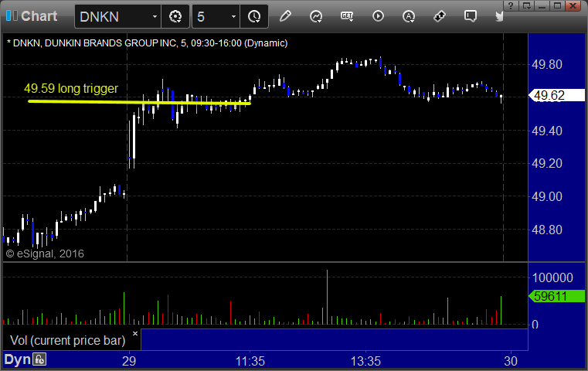Click the GET tools icon

347,16
